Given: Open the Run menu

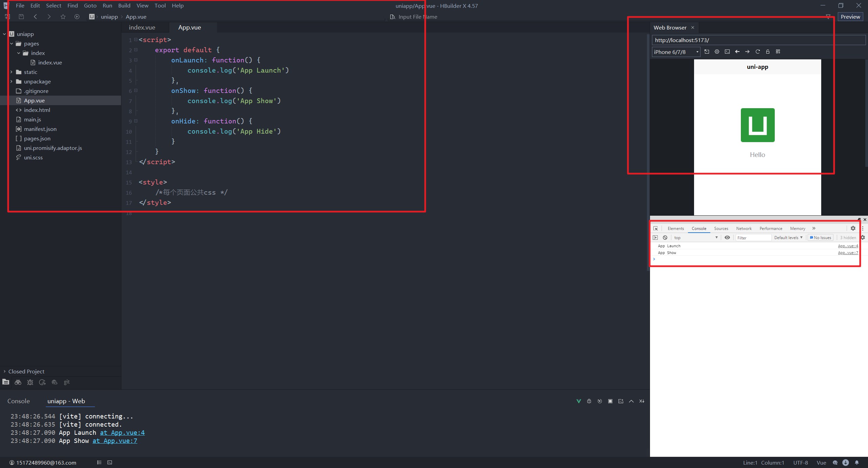Looking at the screenshot, I should [x=107, y=6].
